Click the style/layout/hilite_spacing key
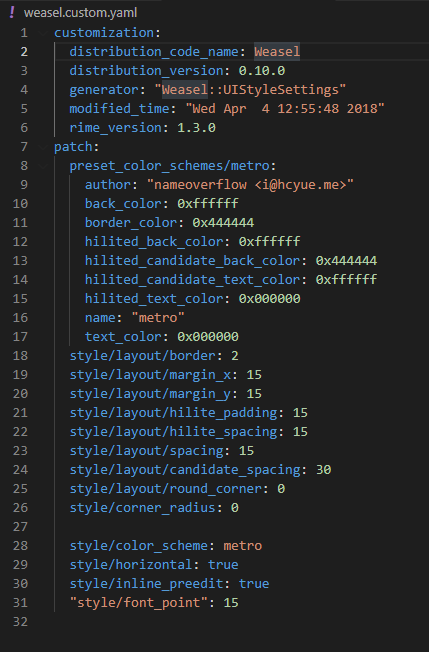This screenshot has width=429, height=652. pyautogui.click(x=173, y=431)
